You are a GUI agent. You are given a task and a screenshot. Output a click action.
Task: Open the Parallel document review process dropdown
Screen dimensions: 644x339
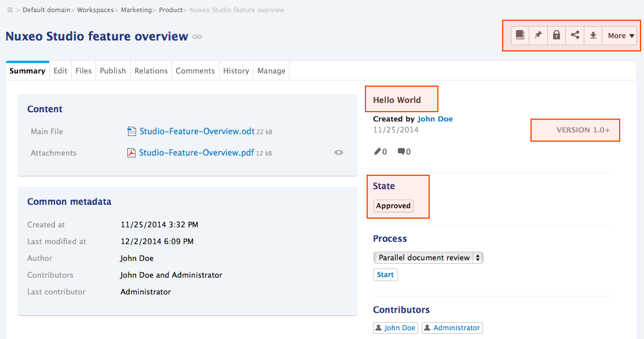[x=428, y=258]
